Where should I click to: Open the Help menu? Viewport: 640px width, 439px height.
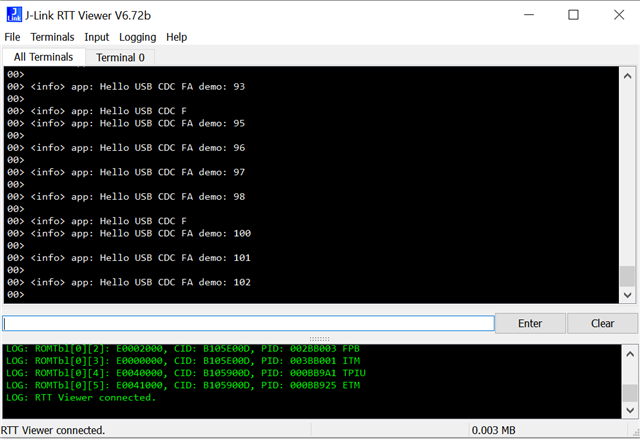click(176, 37)
